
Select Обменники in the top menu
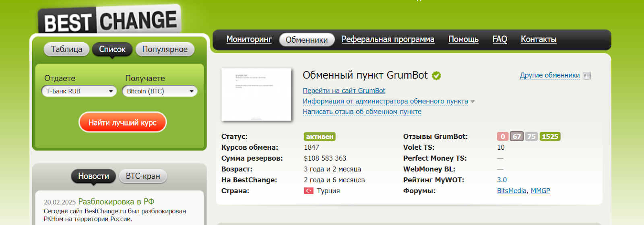click(307, 40)
